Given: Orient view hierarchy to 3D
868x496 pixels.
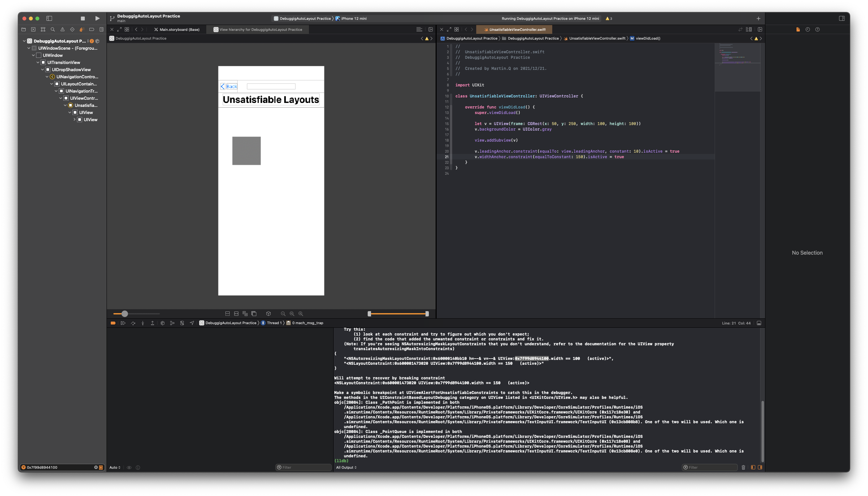Looking at the screenshot, I should pyautogui.click(x=268, y=313).
